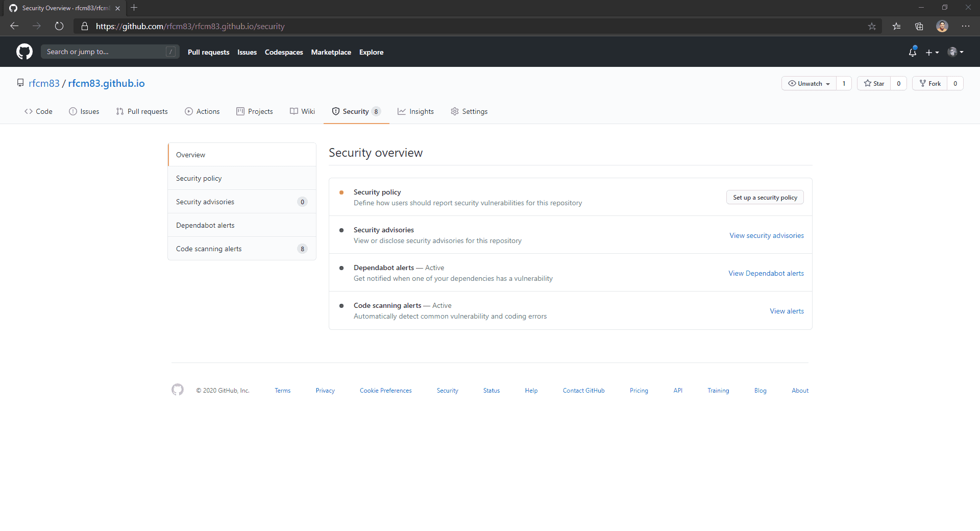Open Explore in the top navigation
The image size is (980, 531).
click(x=371, y=52)
